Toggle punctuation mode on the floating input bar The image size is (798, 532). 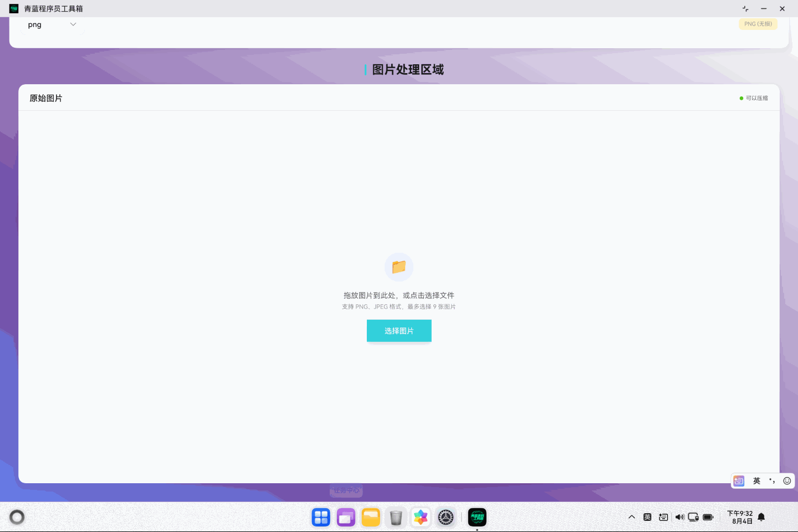[x=771, y=480]
